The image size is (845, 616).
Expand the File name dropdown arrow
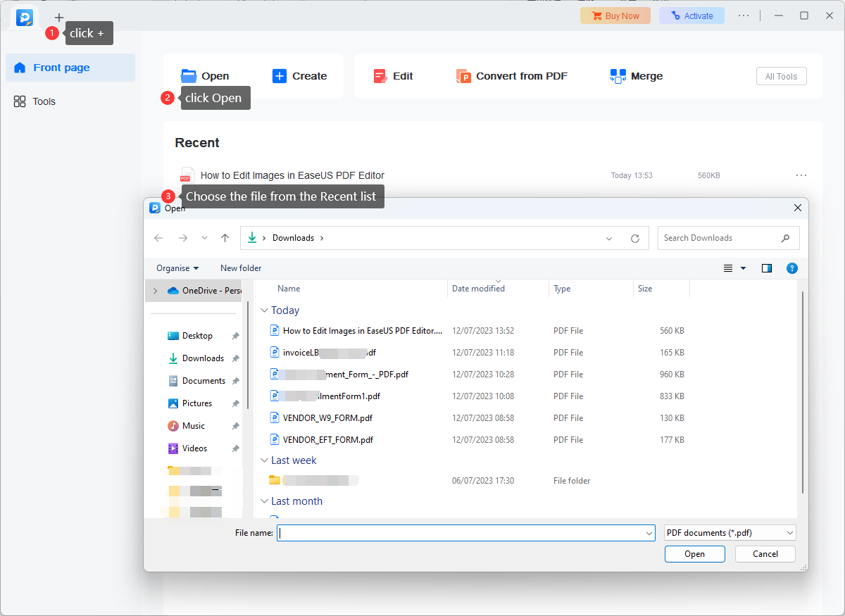pos(649,533)
